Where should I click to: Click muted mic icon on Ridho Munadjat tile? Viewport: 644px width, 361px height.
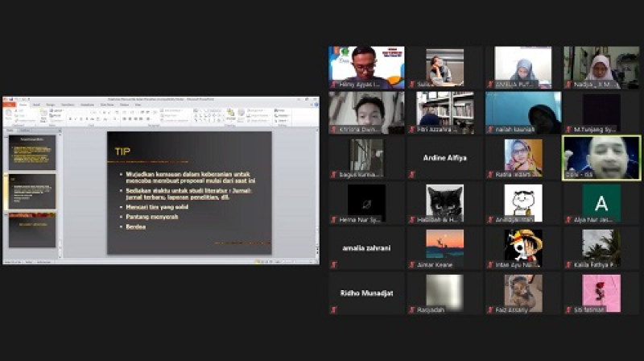[x=334, y=309]
